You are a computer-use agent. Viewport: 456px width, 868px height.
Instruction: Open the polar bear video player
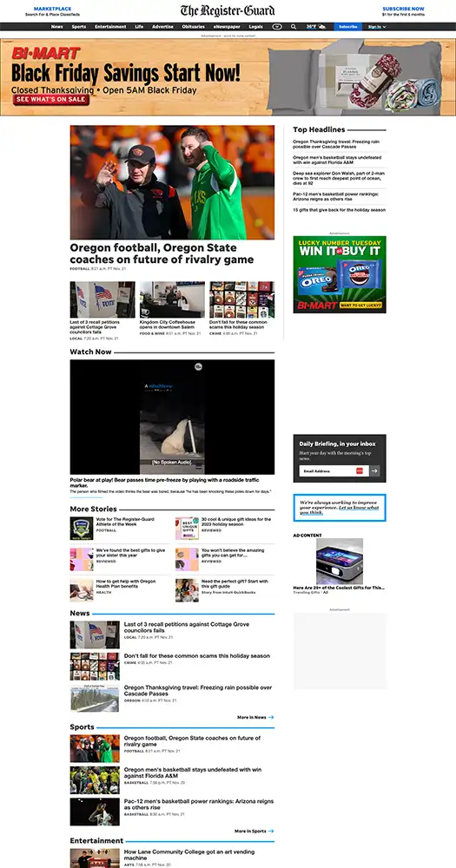[x=172, y=417]
